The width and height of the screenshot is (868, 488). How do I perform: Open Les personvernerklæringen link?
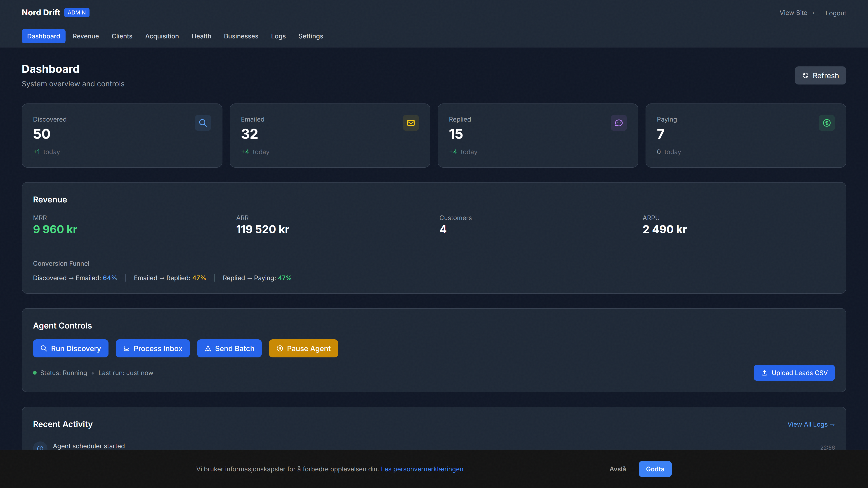(422, 469)
